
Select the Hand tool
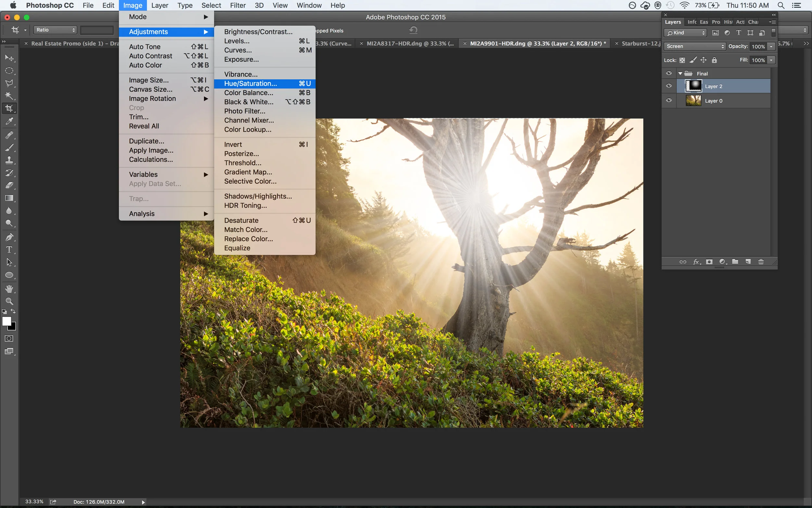click(9, 289)
